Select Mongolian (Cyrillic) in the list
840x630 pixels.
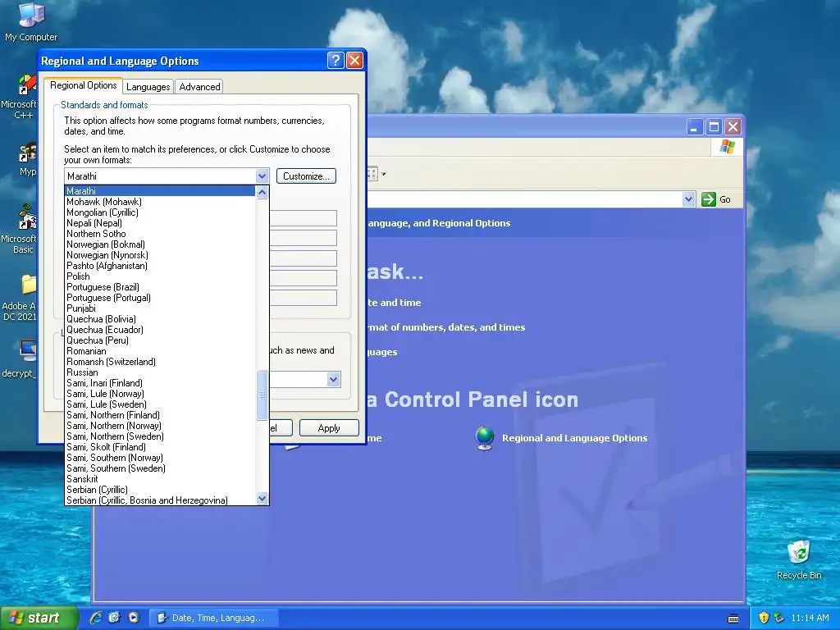(x=160, y=212)
